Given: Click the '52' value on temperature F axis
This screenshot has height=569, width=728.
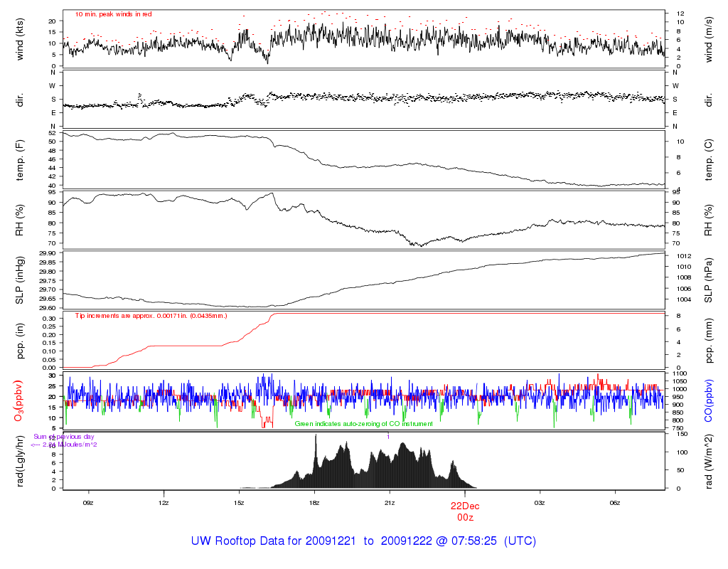Looking at the screenshot, I should (x=53, y=133).
